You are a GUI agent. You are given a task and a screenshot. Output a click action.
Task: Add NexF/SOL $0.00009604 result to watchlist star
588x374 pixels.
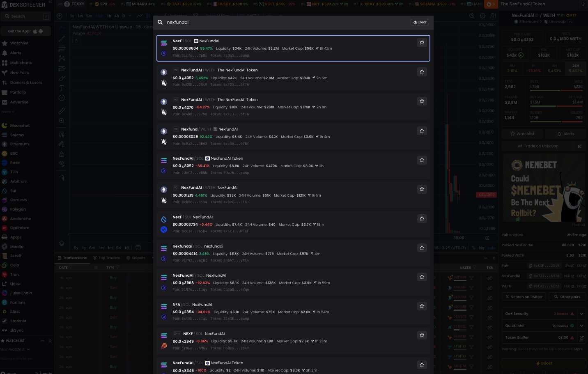[422, 42]
